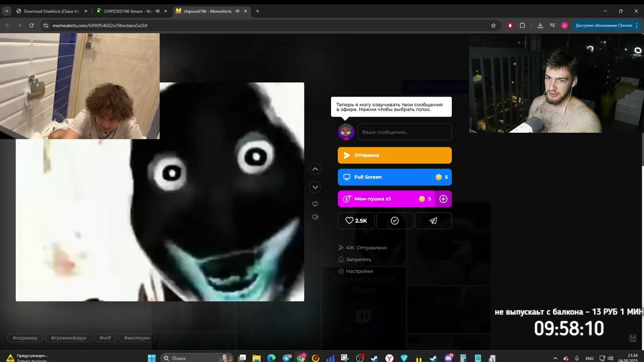The width and height of the screenshot is (644, 362).
Task: Click the voice avatar next to message field
Action: pos(346,132)
